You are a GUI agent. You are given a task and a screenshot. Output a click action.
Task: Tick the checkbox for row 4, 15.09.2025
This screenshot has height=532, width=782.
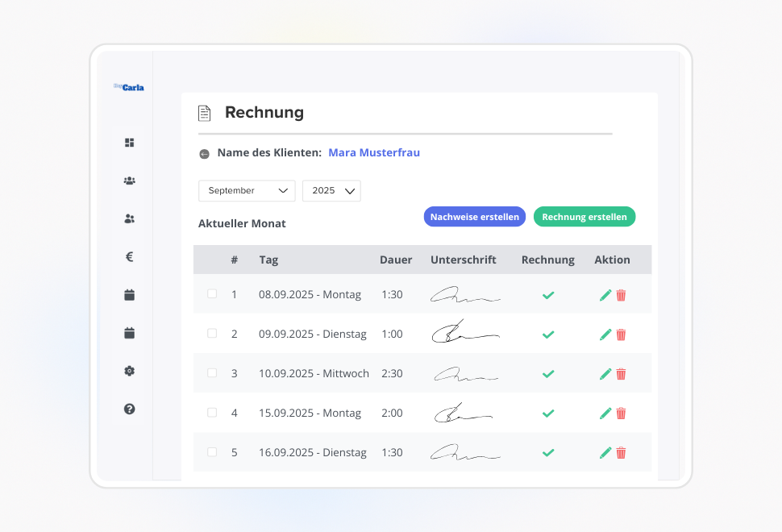tap(212, 413)
